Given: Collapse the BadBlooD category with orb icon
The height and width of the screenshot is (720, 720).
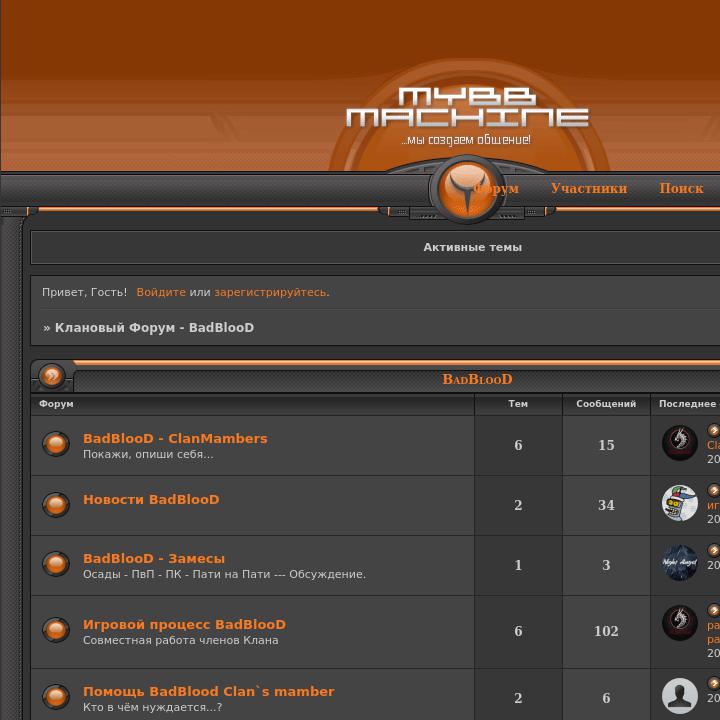Looking at the screenshot, I should point(52,376).
